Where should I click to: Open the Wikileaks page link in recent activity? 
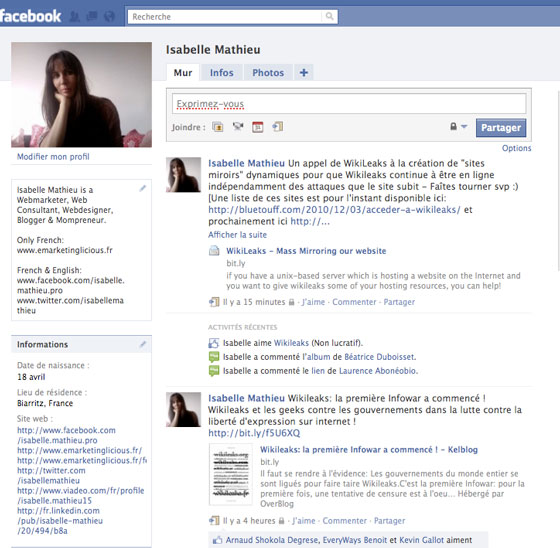tap(291, 343)
